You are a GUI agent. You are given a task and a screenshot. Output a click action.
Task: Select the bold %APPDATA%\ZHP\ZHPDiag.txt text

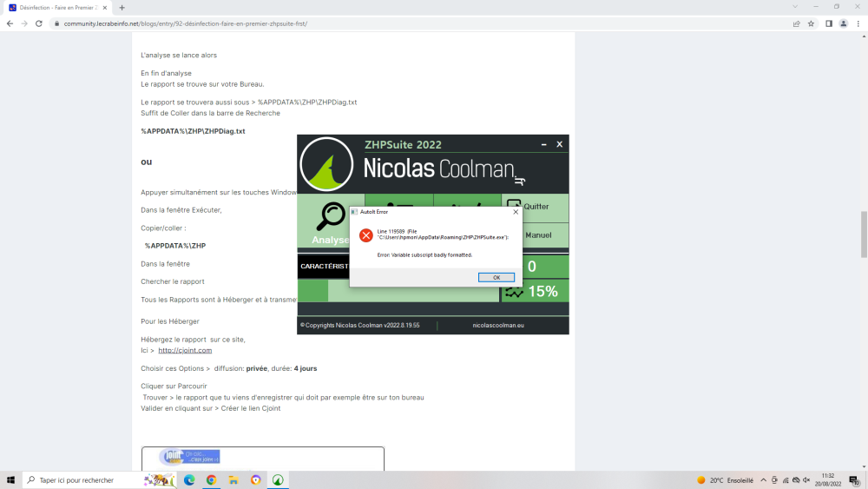click(x=193, y=131)
